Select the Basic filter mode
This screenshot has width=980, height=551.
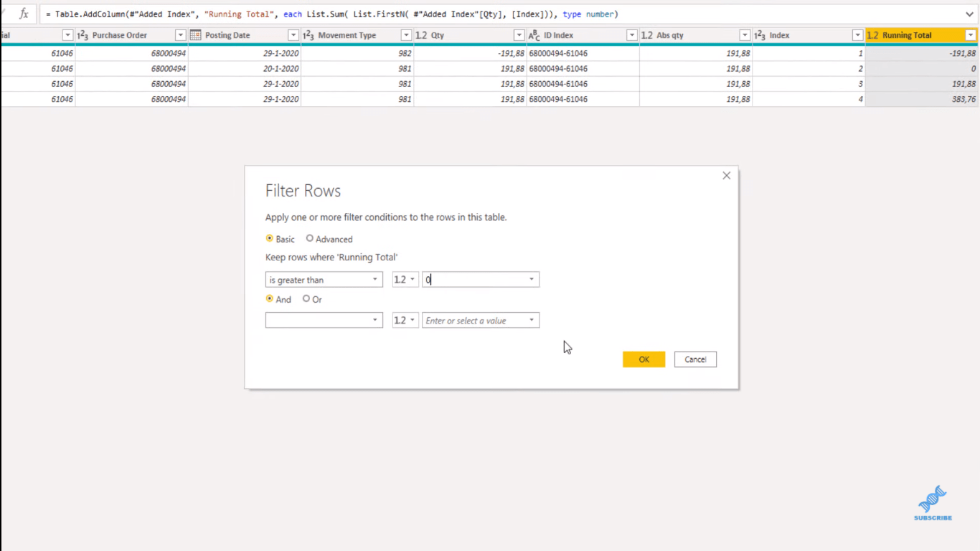tap(270, 238)
